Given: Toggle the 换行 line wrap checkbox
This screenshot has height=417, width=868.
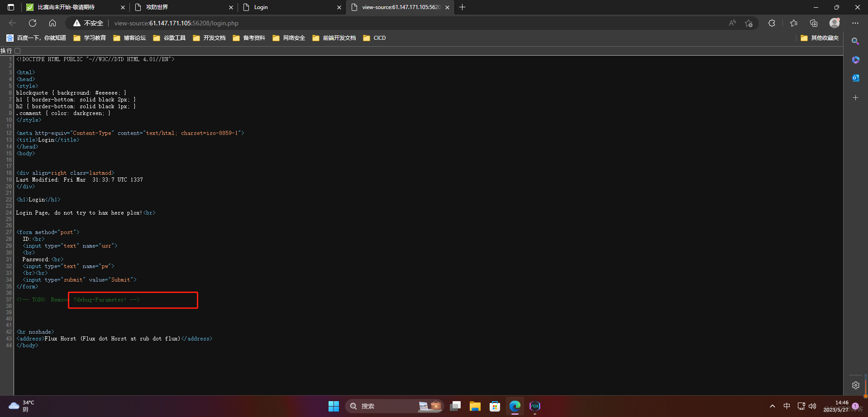Looking at the screenshot, I should pos(18,51).
